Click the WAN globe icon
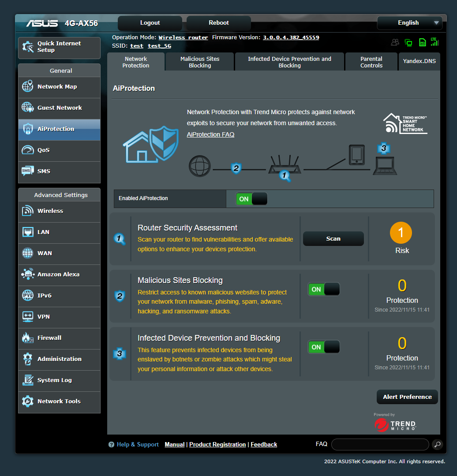This screenshot has width=457, height=476. [28, 253]
